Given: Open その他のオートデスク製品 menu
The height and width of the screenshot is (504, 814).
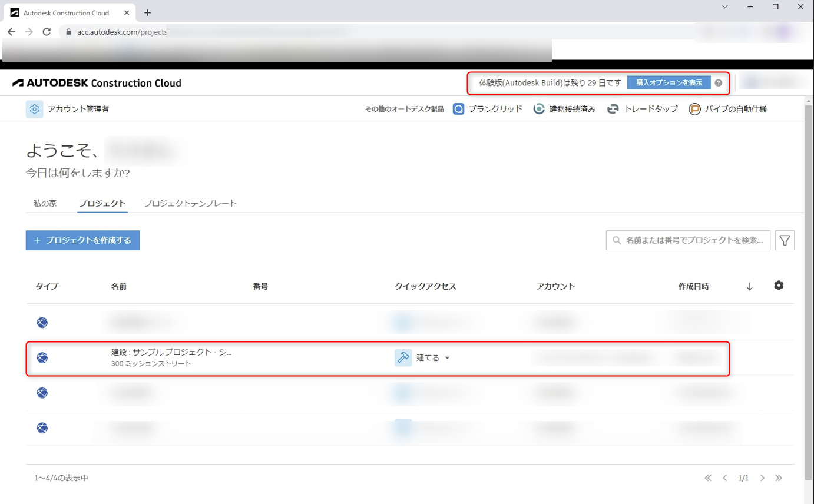Looking at the screenshot, I should pos(405,109).
